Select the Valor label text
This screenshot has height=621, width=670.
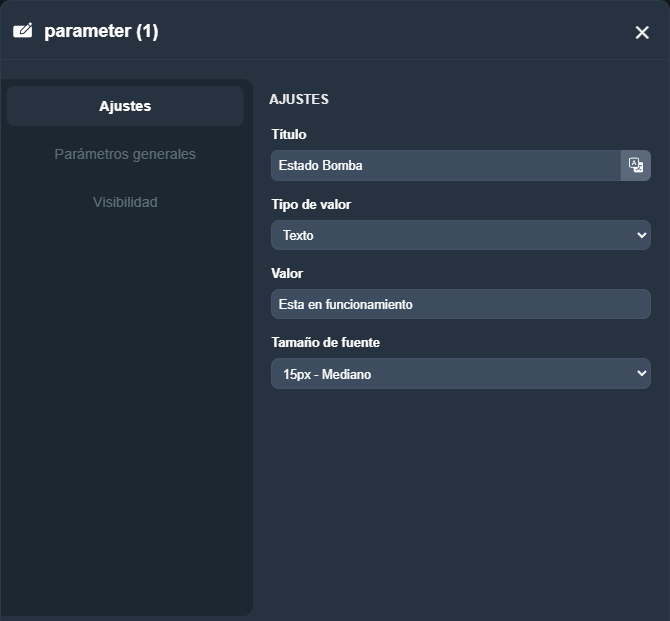(x=287, y=273)
